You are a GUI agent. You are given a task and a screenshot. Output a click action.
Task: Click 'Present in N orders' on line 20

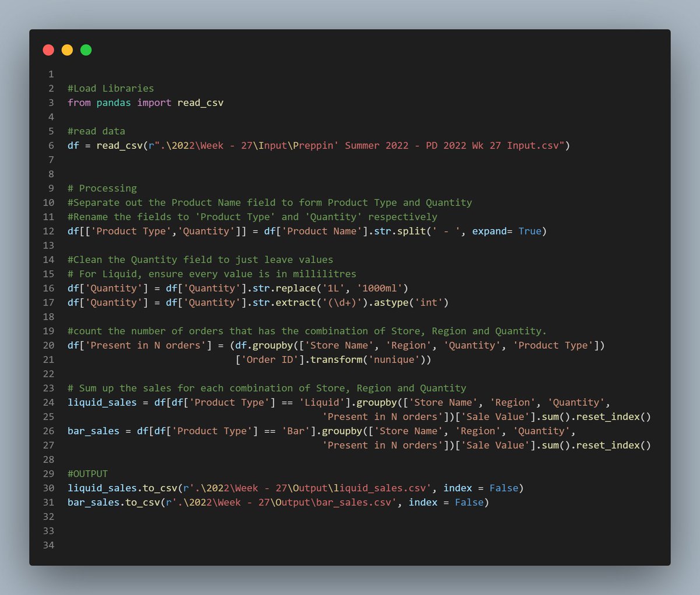point(146,345)
